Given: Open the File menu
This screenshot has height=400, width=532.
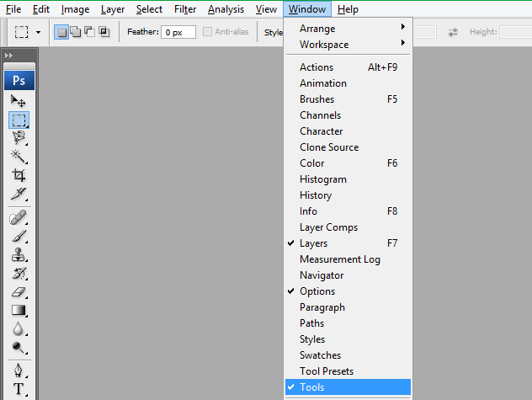Looking at the screenshot, I should tap(13, 9).
